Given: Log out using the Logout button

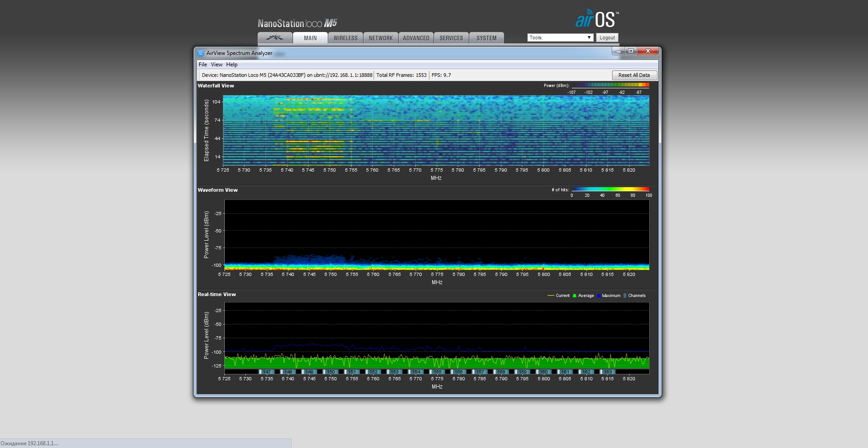Looking at the screenshot, I should coord(607,38).
